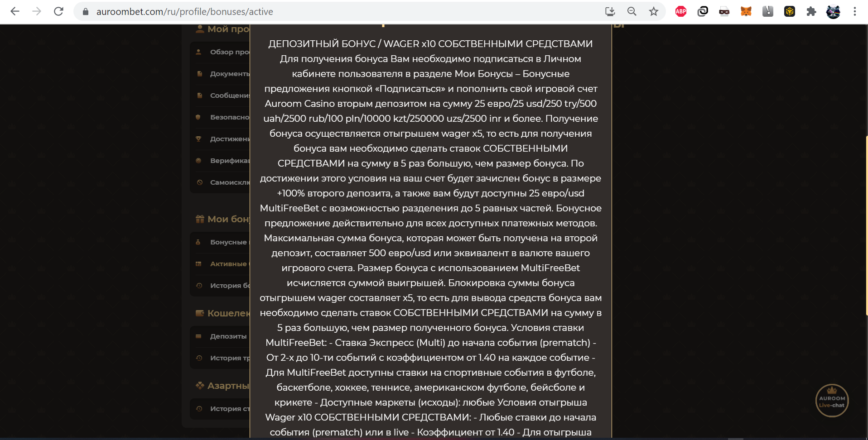Click the shield icon beside Безопасность
The image size is (868, 440).
pyautogui.click(x=198, y=117)
